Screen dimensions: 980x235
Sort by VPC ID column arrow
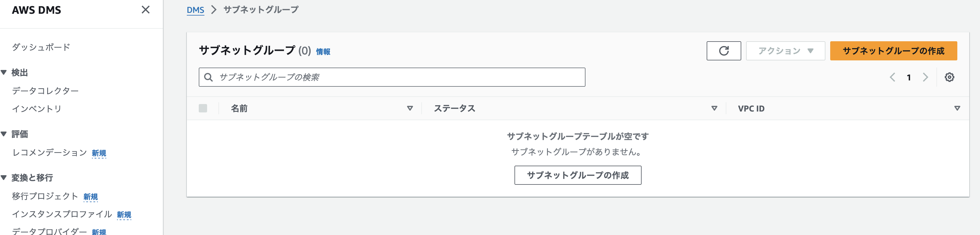click(x=957, y=109)
